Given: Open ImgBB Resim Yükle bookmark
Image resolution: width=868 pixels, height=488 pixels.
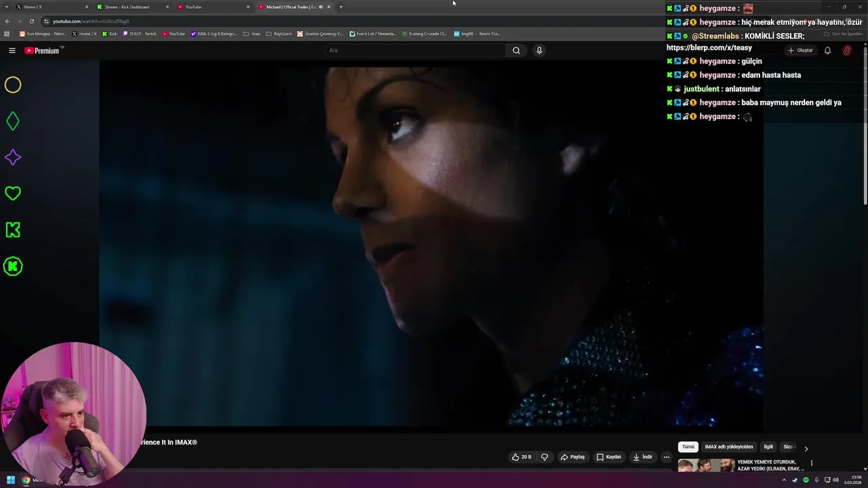Looking at the screenshot, I should click(477, 33).
